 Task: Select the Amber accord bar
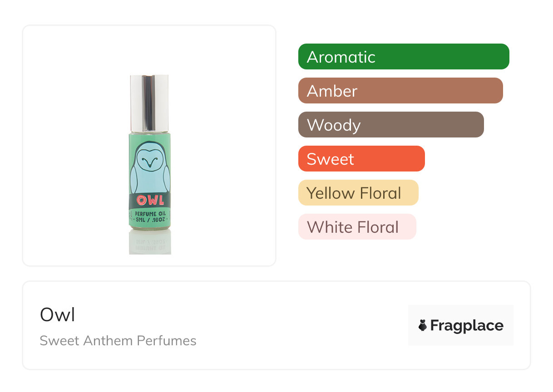(x=400, y=91)
